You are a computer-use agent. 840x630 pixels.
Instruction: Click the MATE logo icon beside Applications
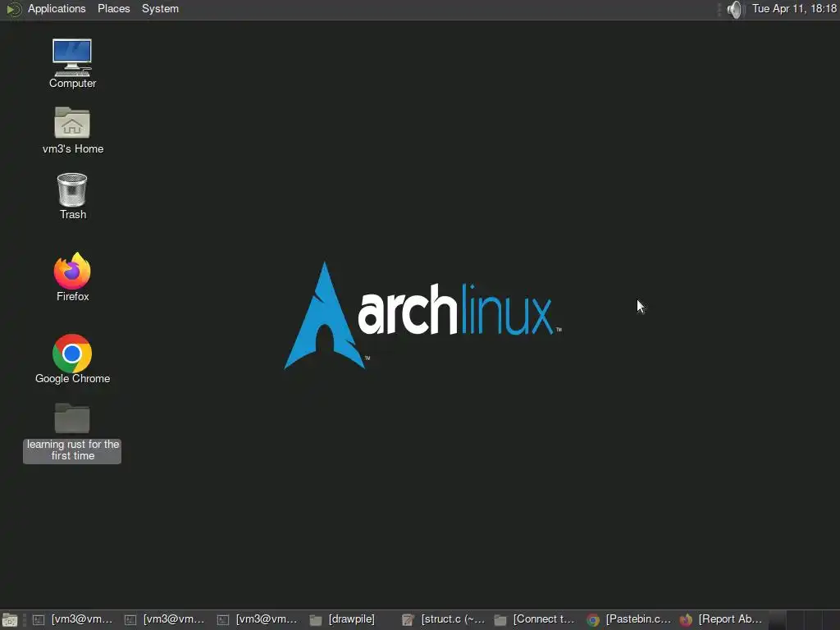tap(13, 9)
